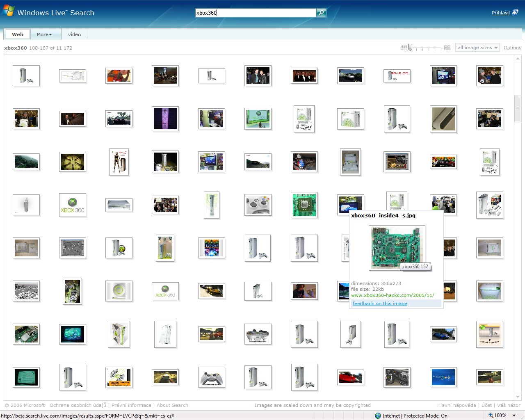525x420 pixels.
Task: Click the Windows Live flag logo
Action: click(x=8, y=11)
